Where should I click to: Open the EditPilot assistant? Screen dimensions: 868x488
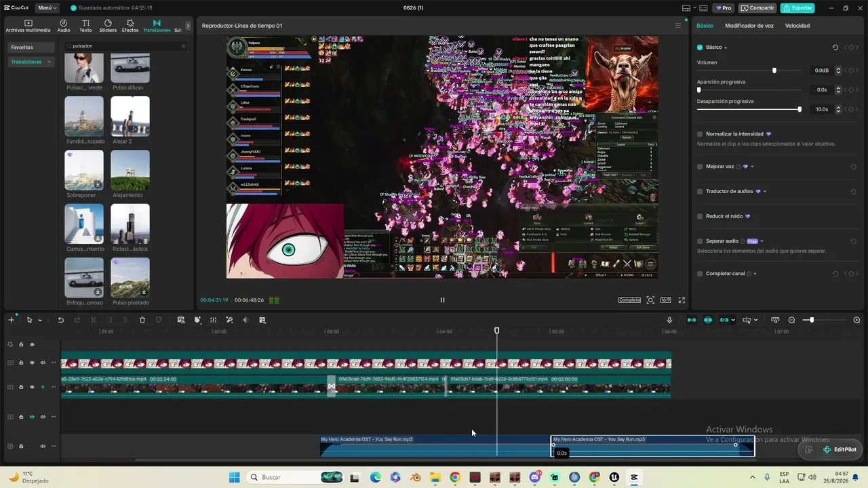click(840, 449)
